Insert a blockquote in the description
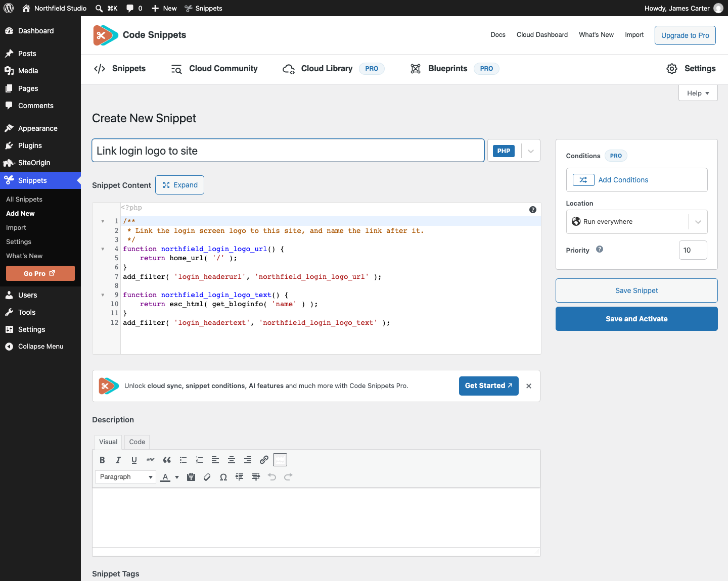 tap(167, 460)
